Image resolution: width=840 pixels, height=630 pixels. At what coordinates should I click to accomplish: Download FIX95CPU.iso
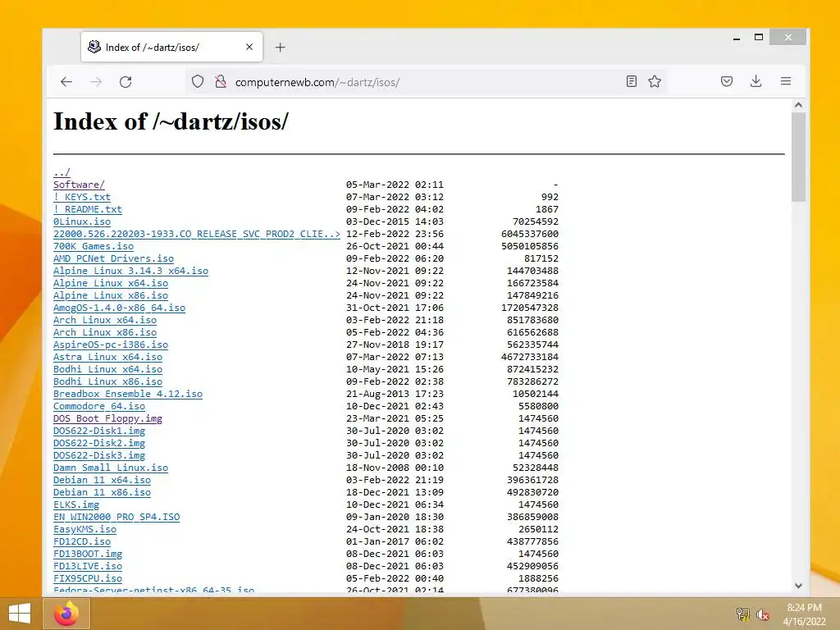pos(87,579)
